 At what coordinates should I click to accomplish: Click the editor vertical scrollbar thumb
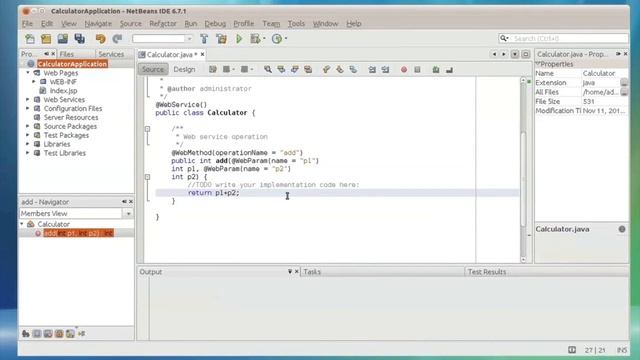(x=523, y=178)
